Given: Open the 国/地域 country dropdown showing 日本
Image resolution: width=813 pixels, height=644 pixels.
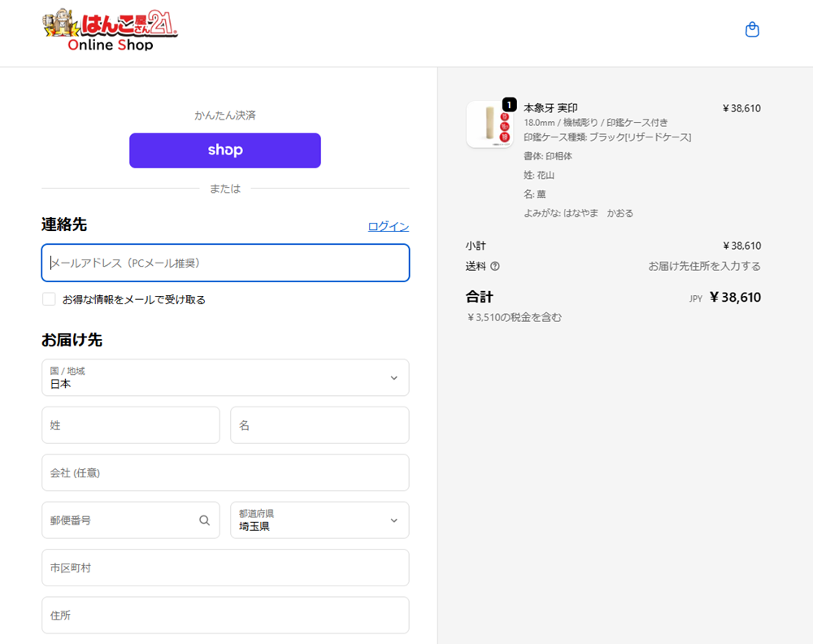Looking at the screenshot, I should (225, 378).
